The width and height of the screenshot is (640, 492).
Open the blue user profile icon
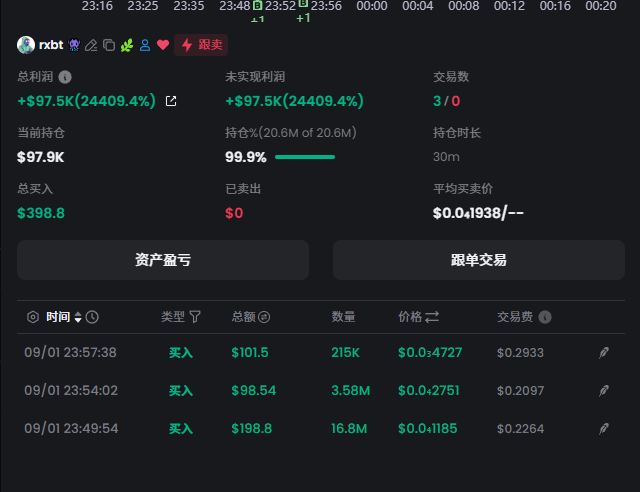click(145, 45)
